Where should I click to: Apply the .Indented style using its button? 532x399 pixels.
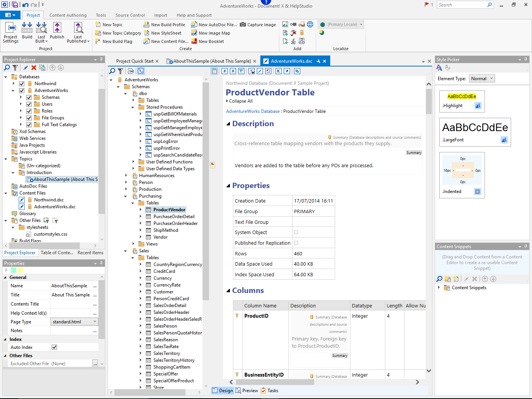tap(478, 192)
